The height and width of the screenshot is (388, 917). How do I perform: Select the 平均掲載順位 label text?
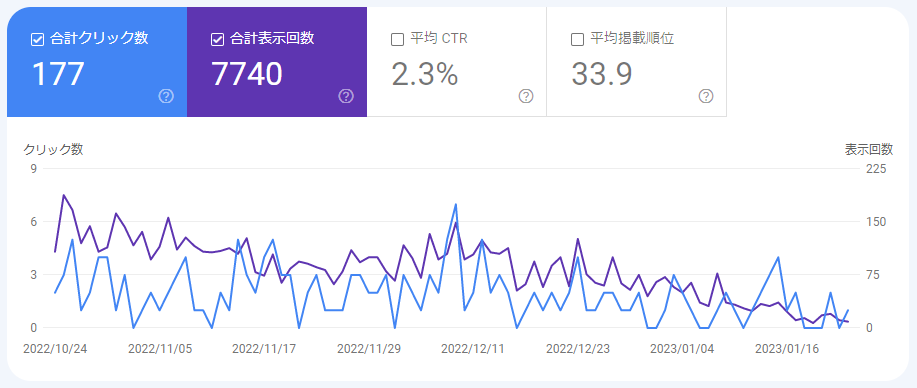pos(632,39)
